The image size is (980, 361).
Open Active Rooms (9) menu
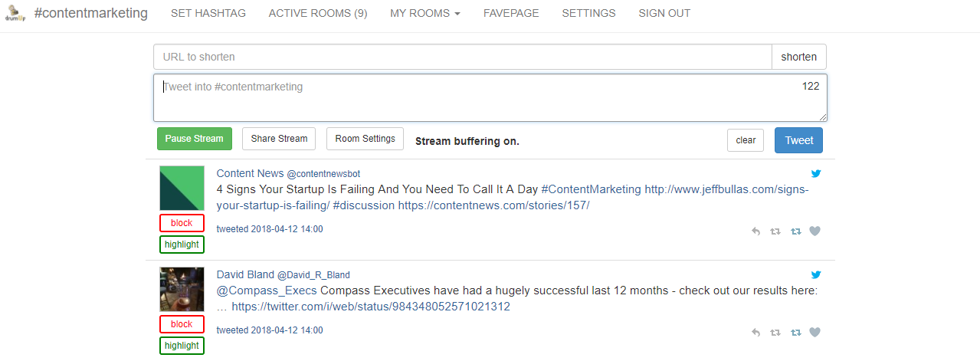318,13
